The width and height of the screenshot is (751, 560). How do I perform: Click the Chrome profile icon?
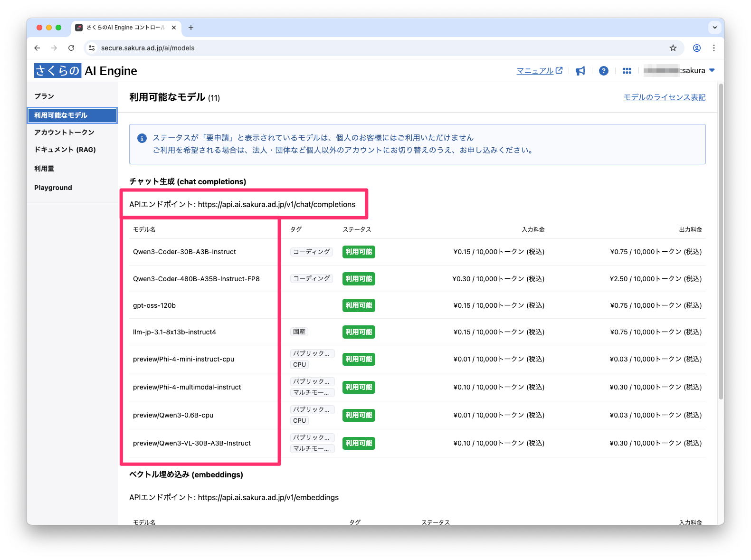[x=696, y=48]
